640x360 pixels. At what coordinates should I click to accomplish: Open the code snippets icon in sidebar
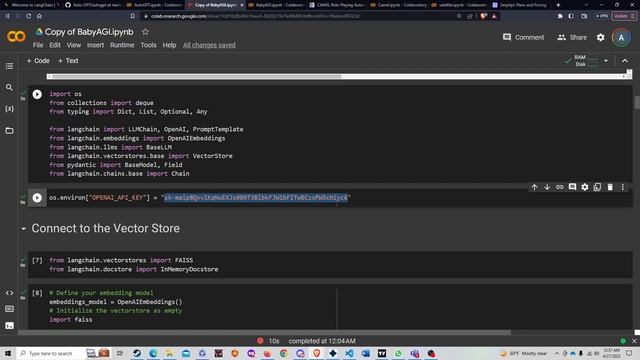9,293
